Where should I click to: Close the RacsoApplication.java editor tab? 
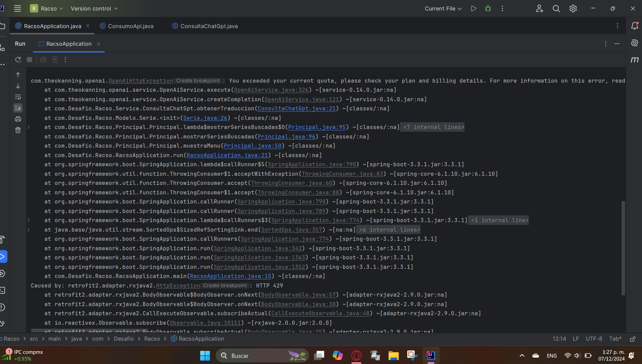pos(88,26)
